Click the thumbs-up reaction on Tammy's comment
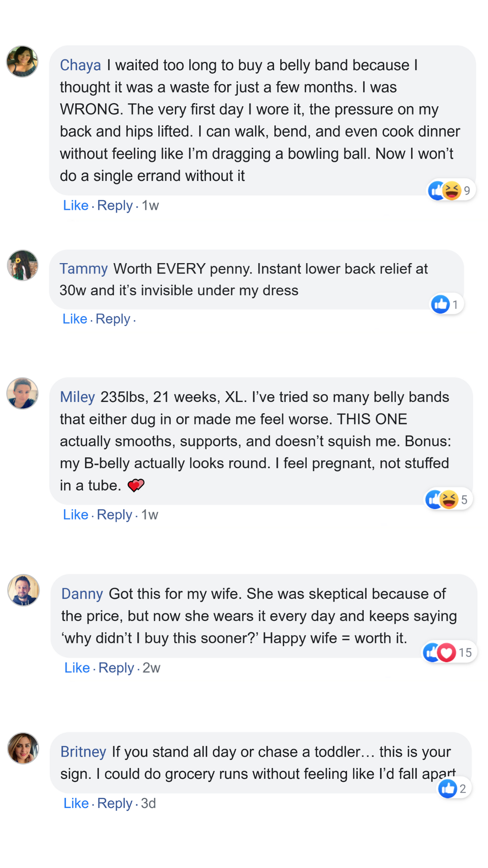This screenshot has width=488, height=868. coord(441,304)
